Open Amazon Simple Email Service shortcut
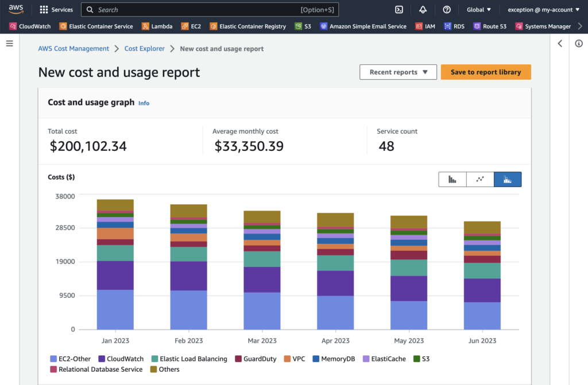This screenshot has width=588, height=385. (363, 26)
